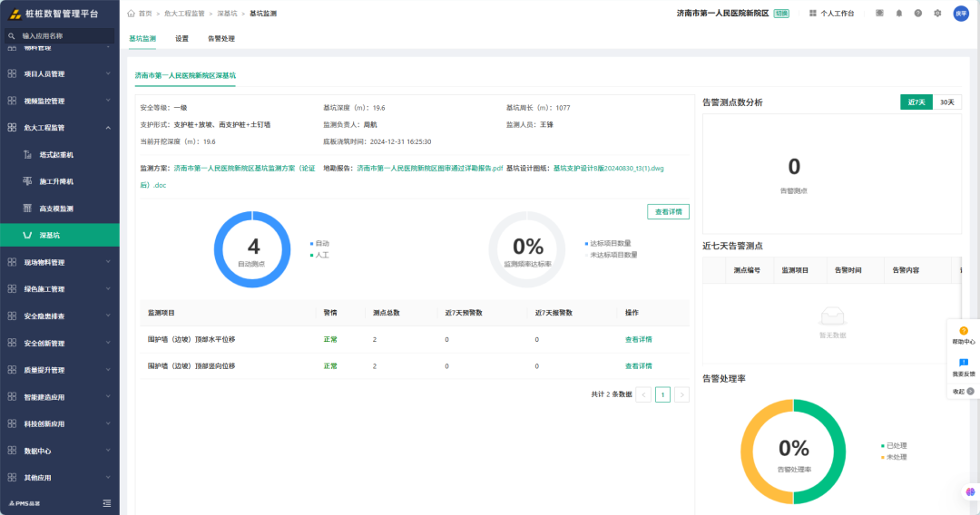Click the green segment of 告警处理率 donut

(x=840, y=452)
